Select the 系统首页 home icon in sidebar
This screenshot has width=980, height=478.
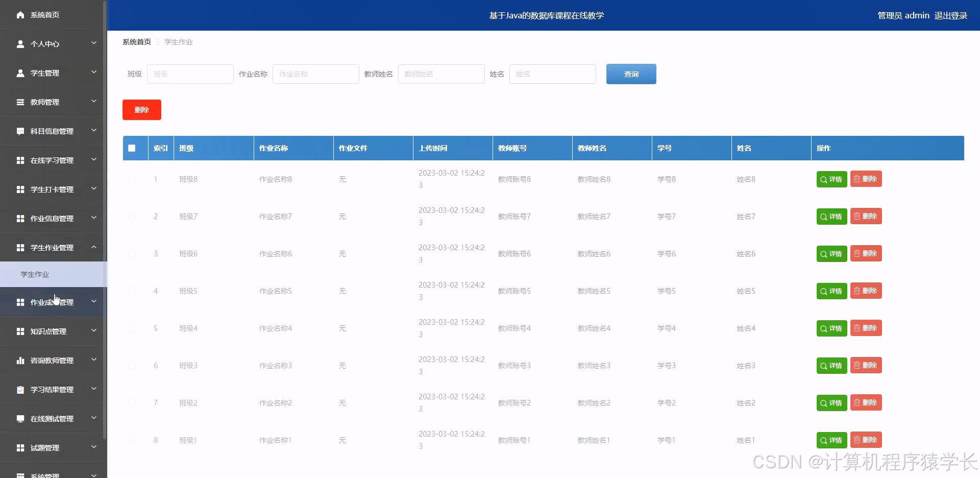point(20,15)
